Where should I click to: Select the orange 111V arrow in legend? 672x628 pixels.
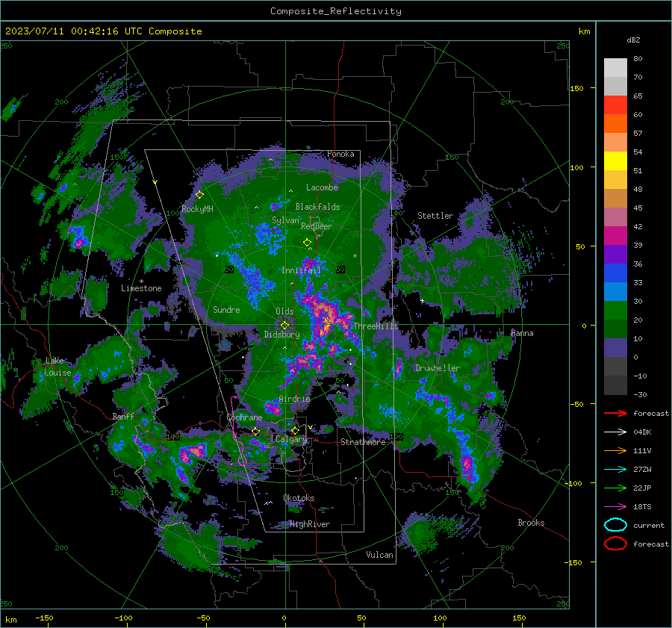(x=615, y=450)
